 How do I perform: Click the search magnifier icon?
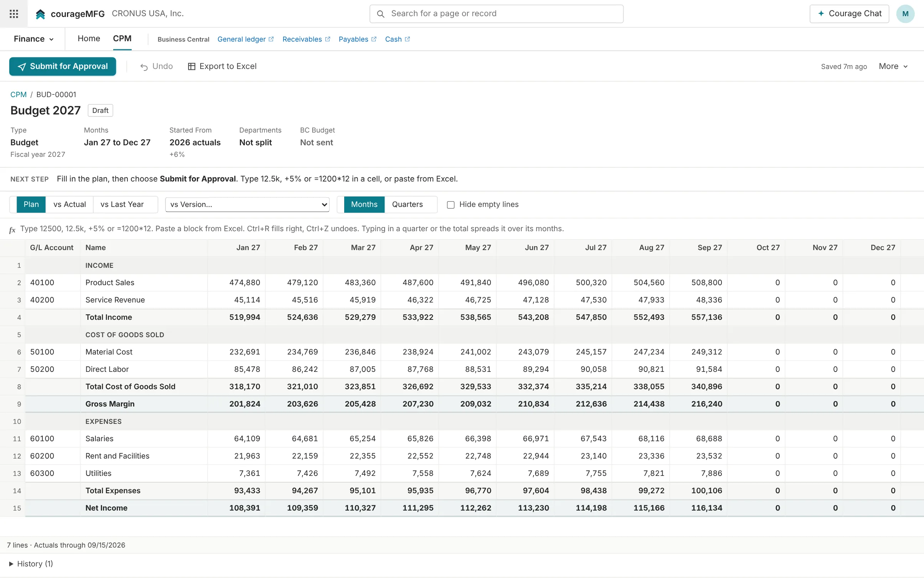pyautogui.click(x=380, y=14)
